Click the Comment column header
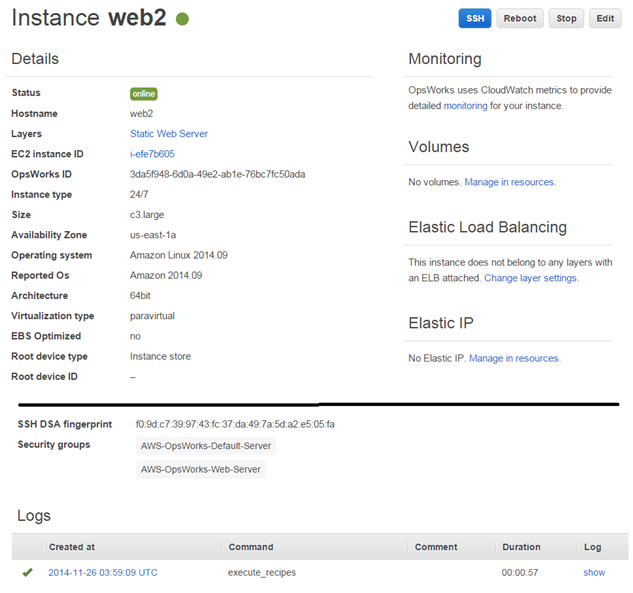 point(436,547)
